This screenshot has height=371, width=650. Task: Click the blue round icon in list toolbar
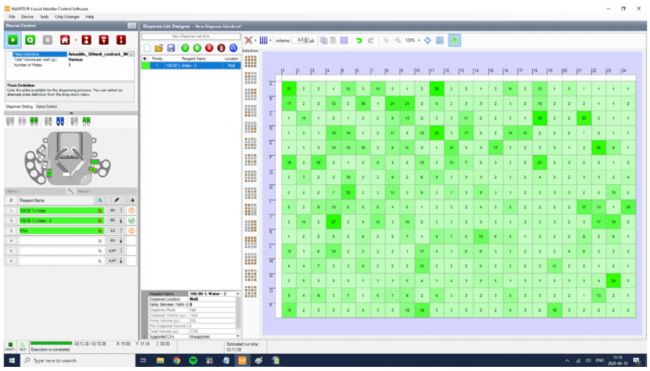pos(233,48)
